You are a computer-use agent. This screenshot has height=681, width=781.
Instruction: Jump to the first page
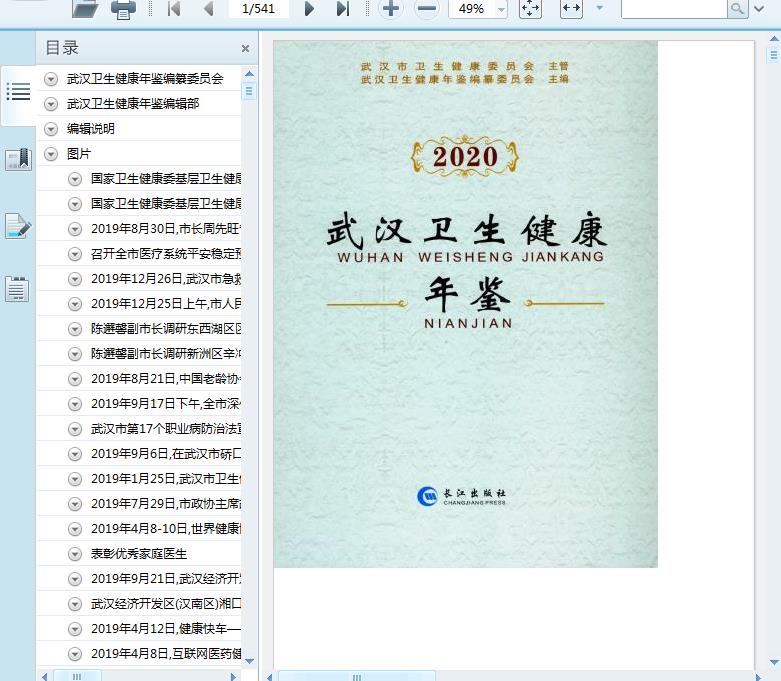(174, 8)
